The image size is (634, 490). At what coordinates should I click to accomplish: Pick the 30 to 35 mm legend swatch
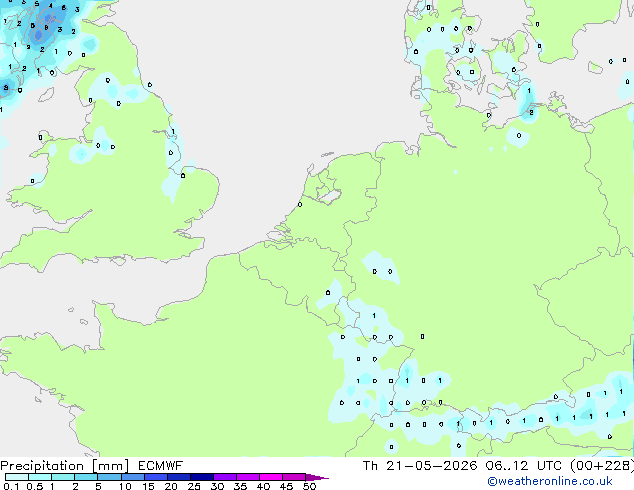tap(224, 477)
